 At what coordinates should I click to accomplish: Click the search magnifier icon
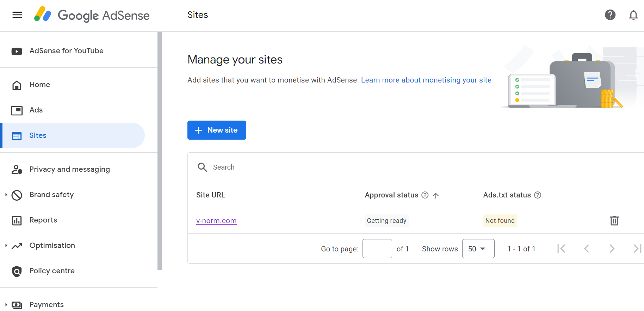click(202, 167)
